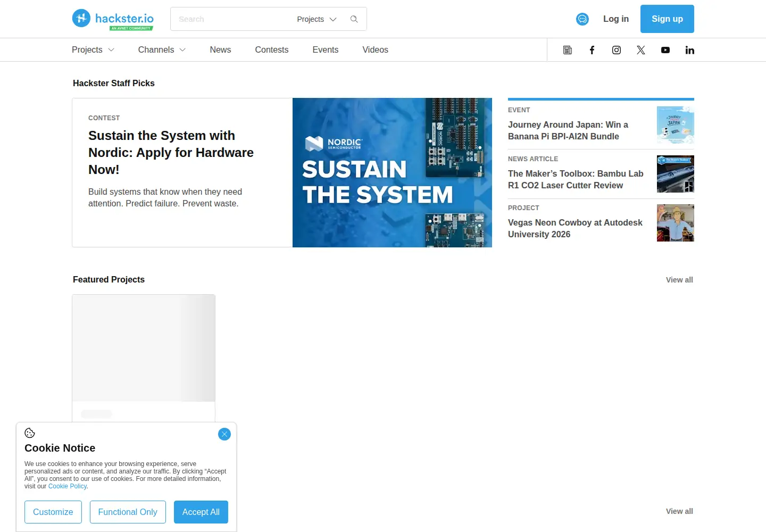
Task: Open the Cookie Policy link
Action: click(68, 486)
